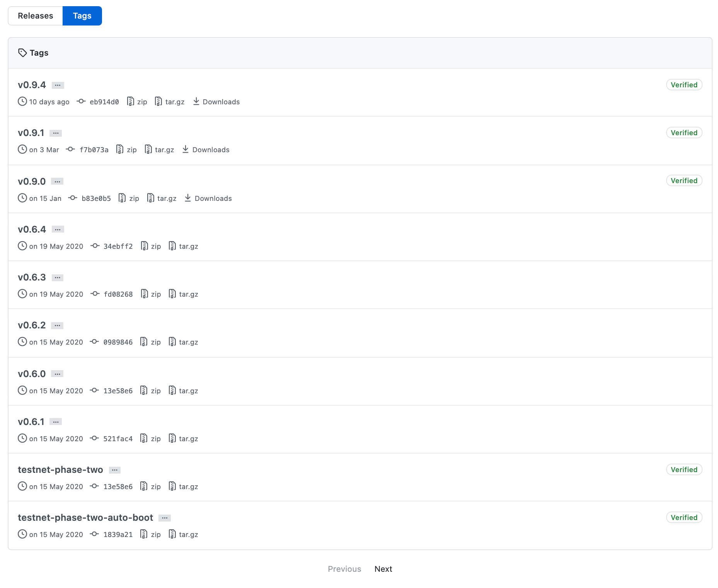Open the v0.6.1 tag
Screen dimensions: 718x588
coord(31,422)
